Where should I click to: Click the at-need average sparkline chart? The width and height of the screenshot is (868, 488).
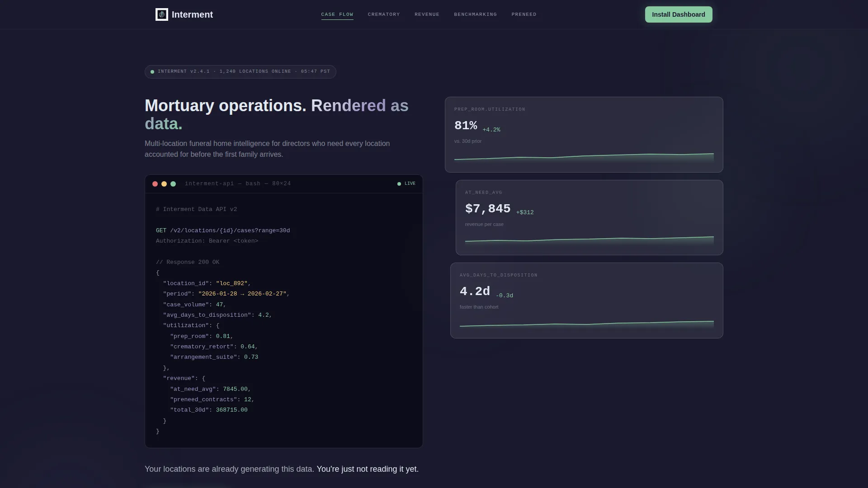click(590, 240)
